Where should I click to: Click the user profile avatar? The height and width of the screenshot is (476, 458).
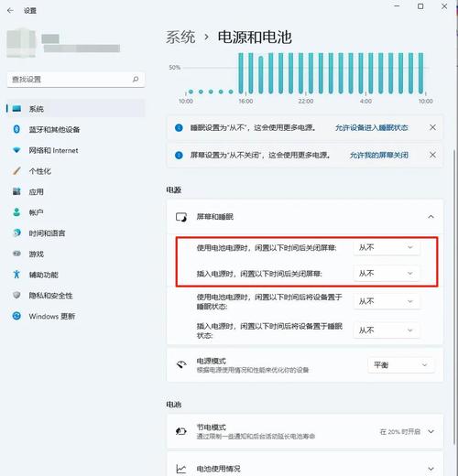(x=21, y=43)
